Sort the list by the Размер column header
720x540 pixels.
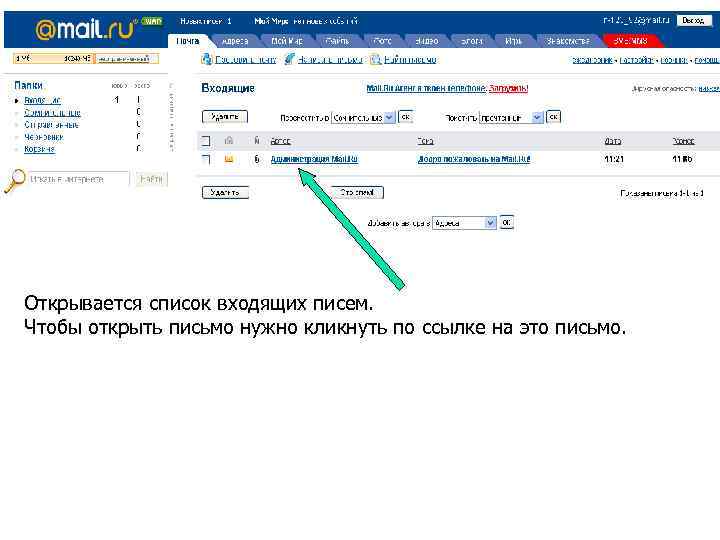point(683,141)
